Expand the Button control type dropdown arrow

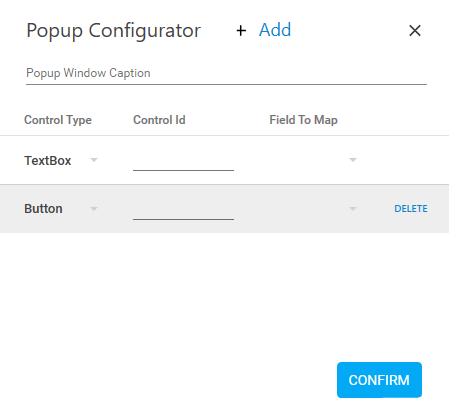click(x=94, y=209)
